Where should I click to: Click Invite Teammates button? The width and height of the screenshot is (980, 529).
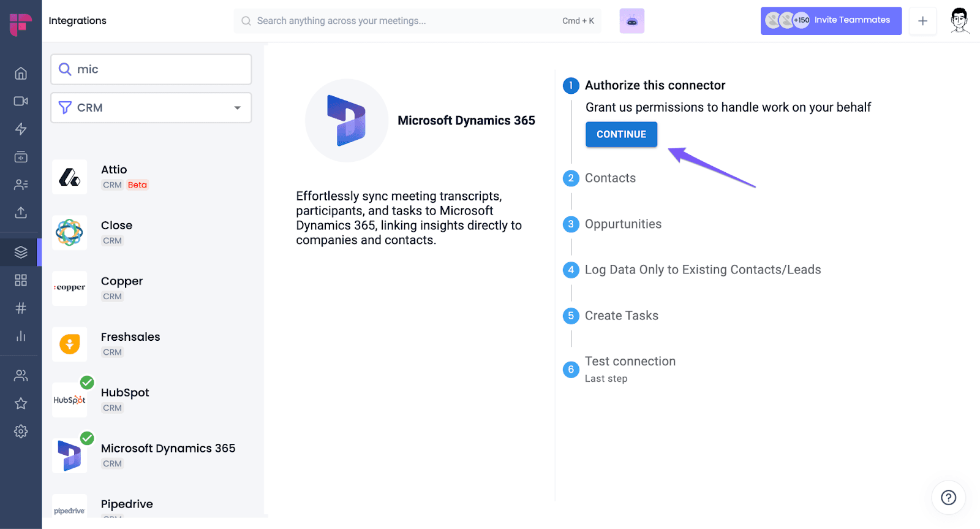(831, 21)
